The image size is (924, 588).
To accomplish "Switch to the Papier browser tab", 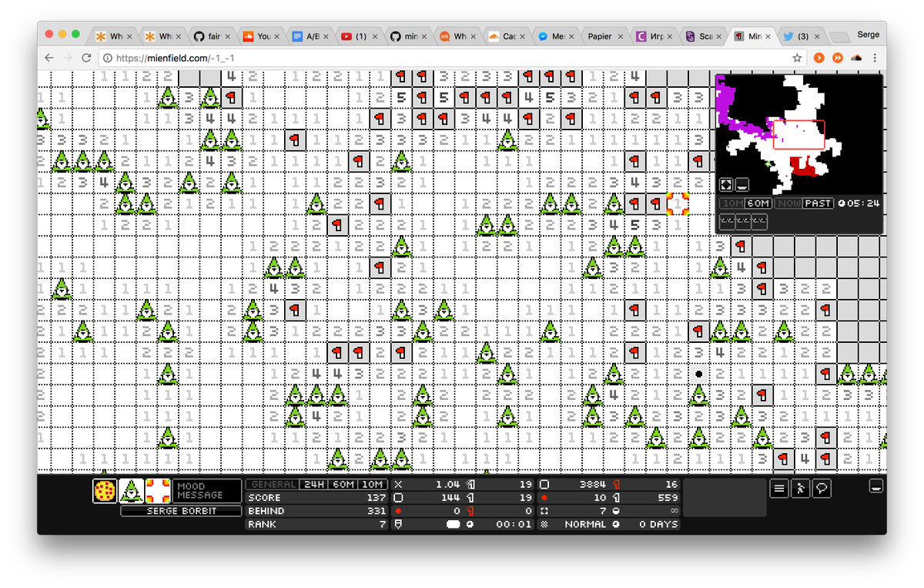I will 606,36.
